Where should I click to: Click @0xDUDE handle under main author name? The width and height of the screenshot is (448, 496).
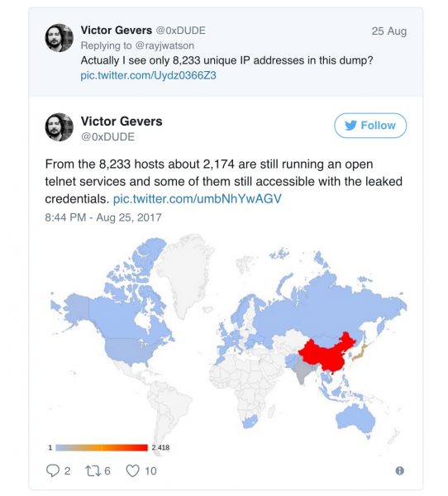tap(108, 136)
